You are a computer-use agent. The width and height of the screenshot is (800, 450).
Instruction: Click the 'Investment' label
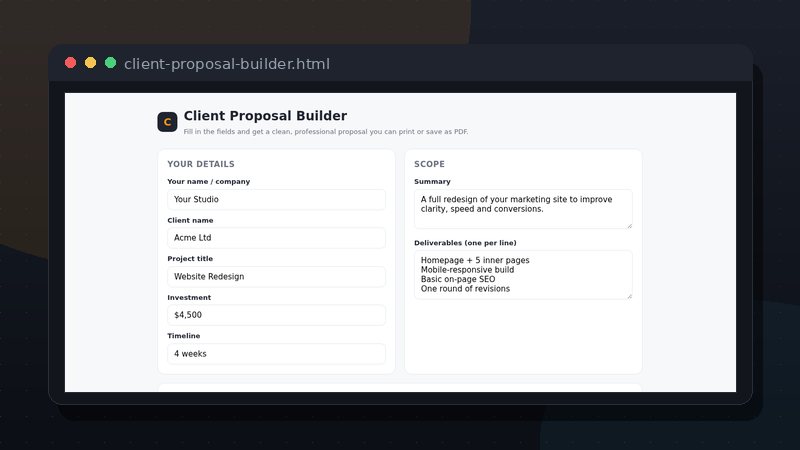[x=189, y=297]
